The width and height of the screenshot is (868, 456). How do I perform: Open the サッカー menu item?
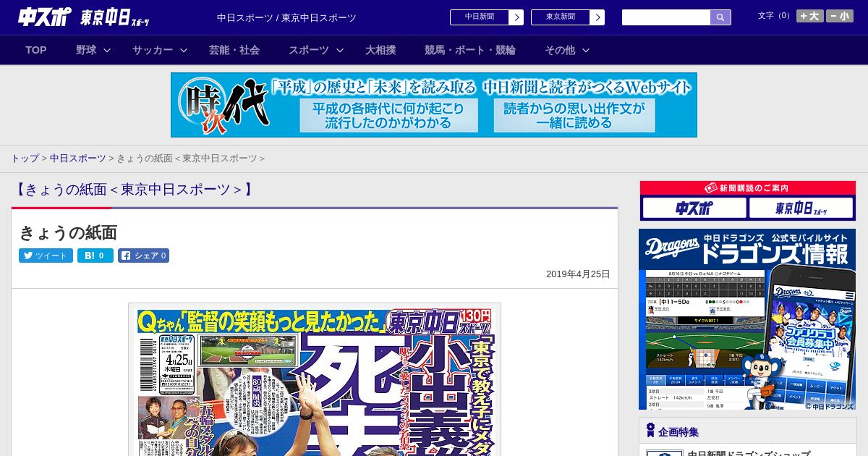coord(153,50)
